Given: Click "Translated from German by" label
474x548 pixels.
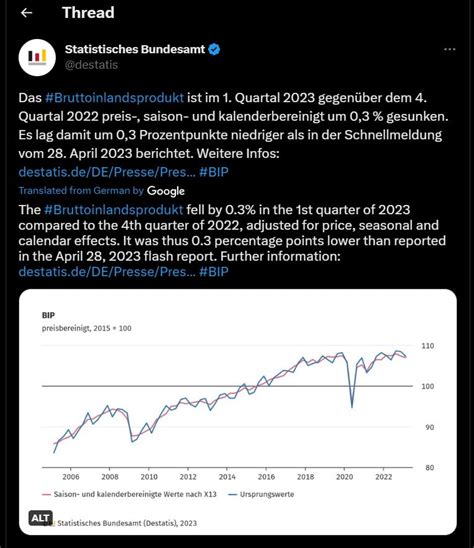Looking at the screenshot, I should pos(81,191).
